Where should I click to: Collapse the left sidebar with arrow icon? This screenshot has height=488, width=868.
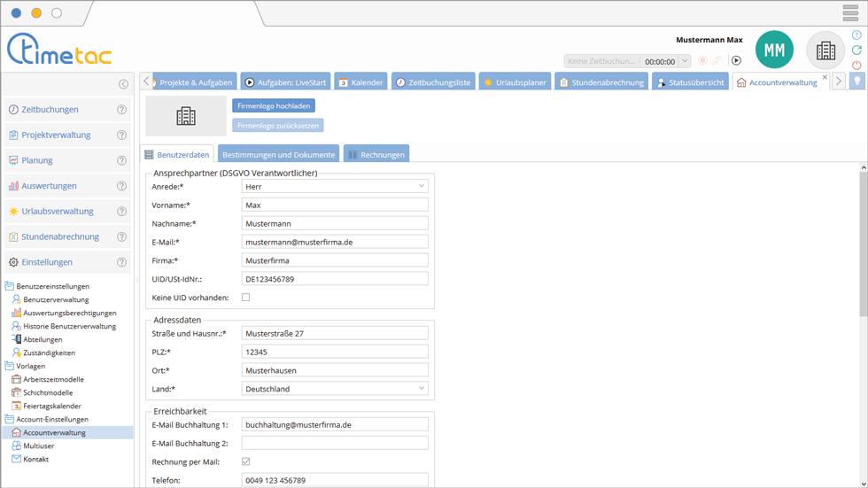123,84
